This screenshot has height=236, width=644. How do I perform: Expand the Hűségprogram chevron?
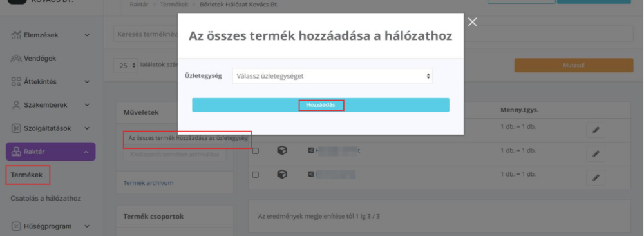(87, 226)
